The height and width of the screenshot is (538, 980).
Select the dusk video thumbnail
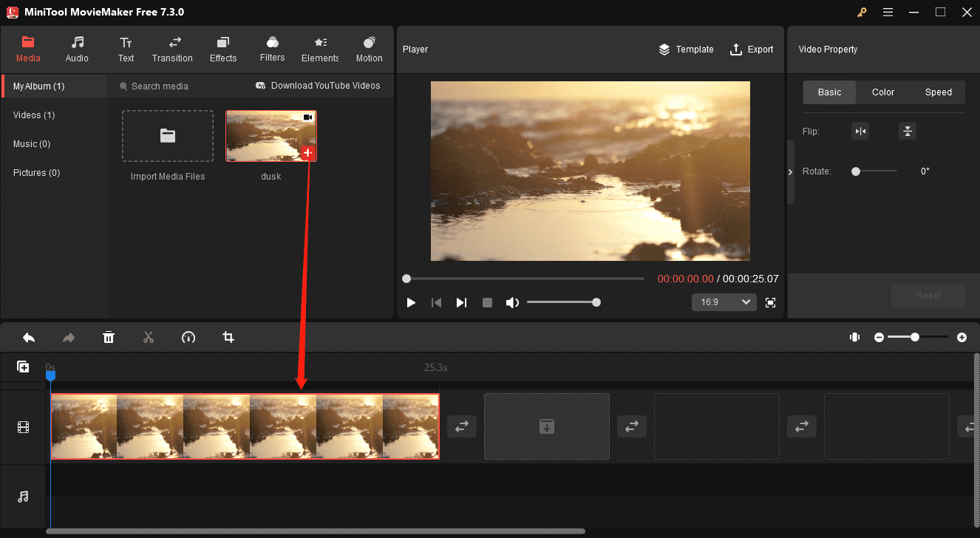click(x=271, y=136)
